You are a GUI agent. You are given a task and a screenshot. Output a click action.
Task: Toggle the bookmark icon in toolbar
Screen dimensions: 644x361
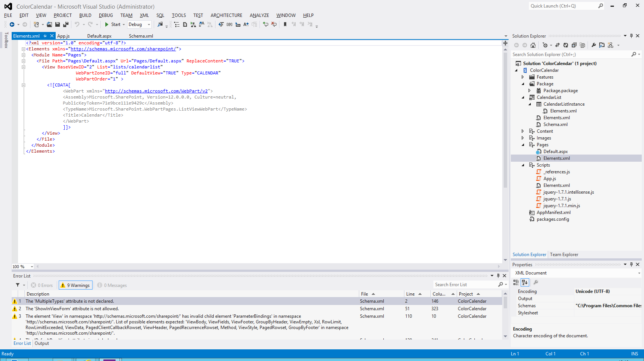click(285, 24)
